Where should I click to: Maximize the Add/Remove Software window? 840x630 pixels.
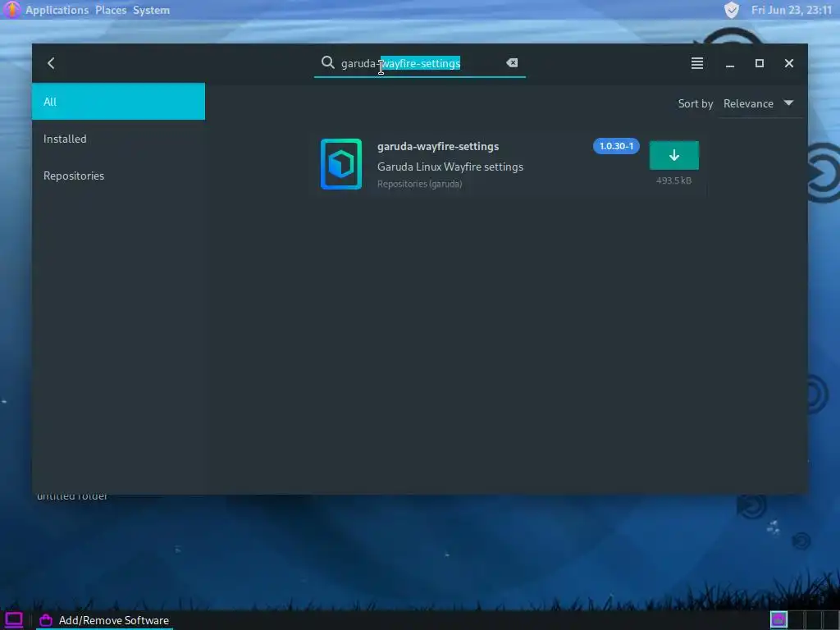(x=759, y=63)
